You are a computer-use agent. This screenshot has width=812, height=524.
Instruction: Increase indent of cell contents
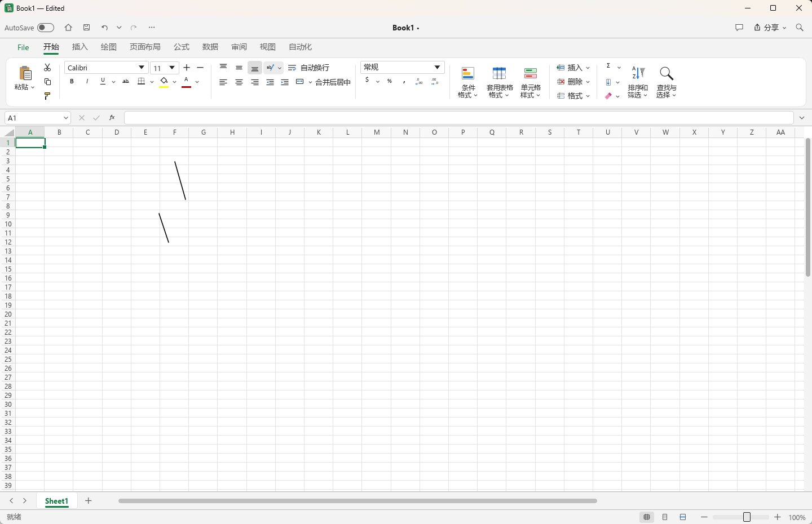(x=285, y=82)
